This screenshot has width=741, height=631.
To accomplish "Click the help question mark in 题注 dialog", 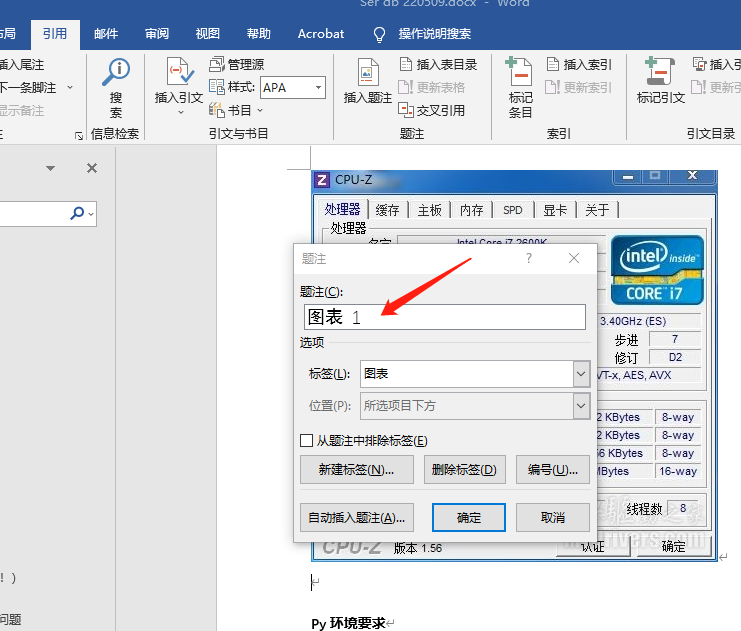I will (529, 258).
